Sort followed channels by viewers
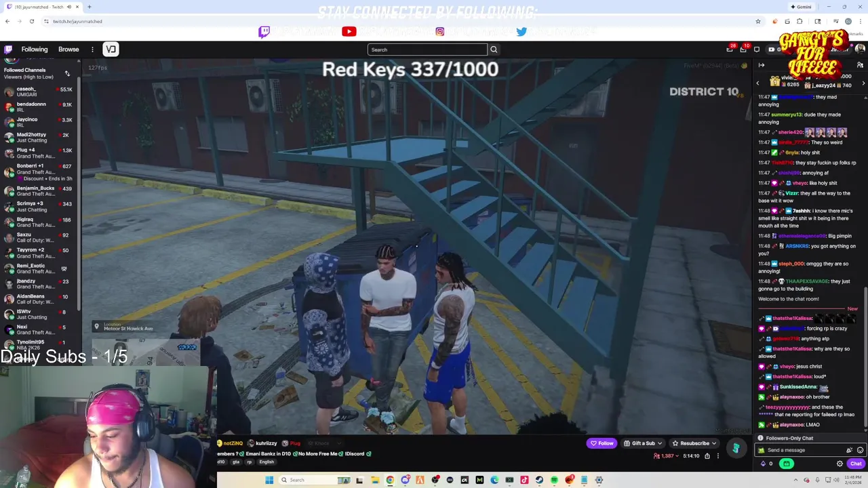This screenshot has height=488, width=868. pos(67,73)
